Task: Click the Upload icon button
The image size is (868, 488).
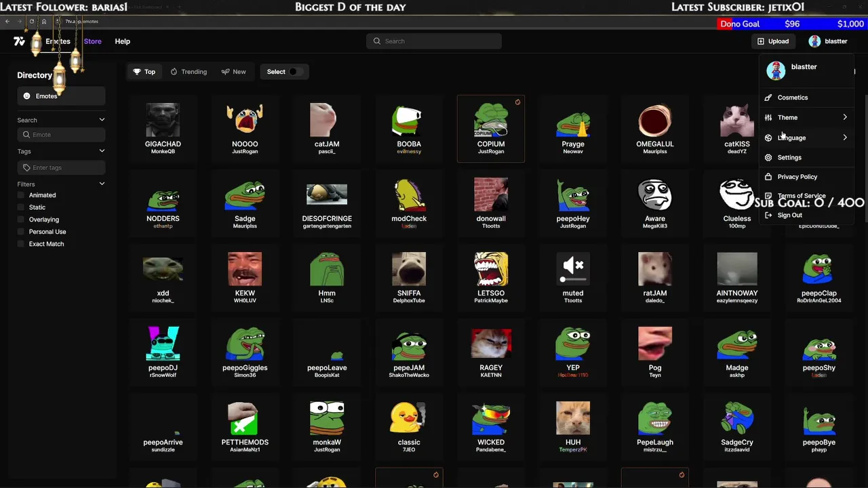Action: point(773,41)
